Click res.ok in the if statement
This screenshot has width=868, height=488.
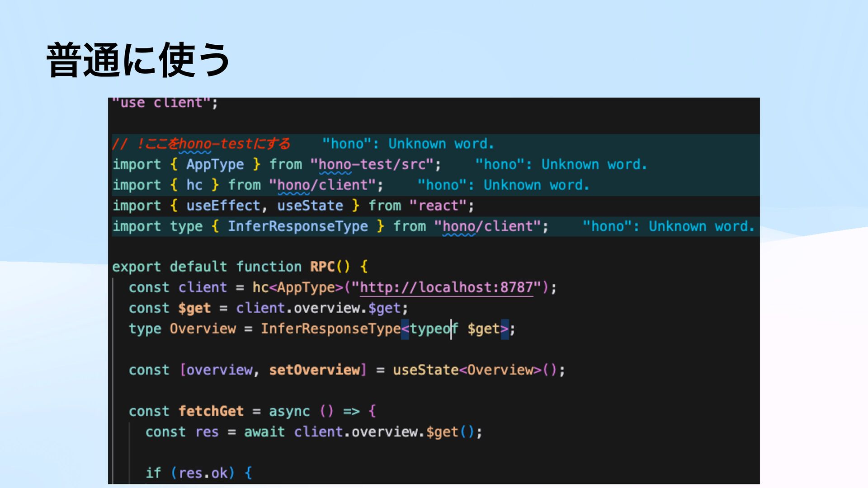203,473
